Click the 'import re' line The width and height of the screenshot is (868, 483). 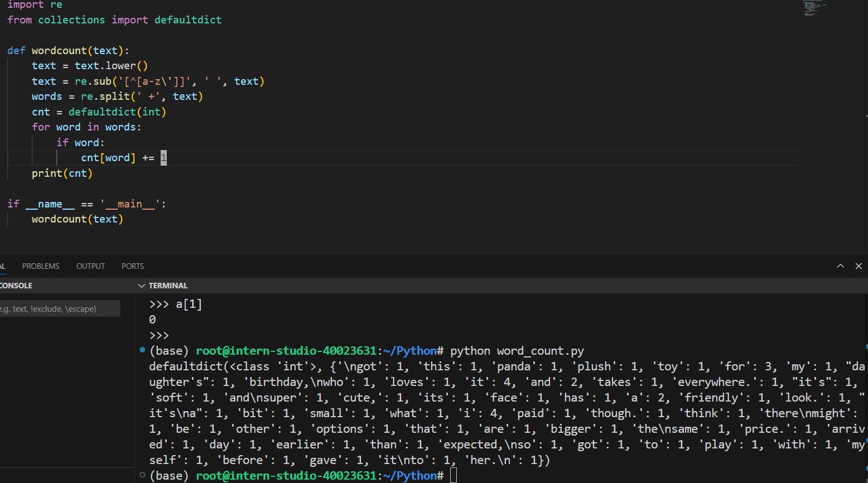tap(35, 5)
